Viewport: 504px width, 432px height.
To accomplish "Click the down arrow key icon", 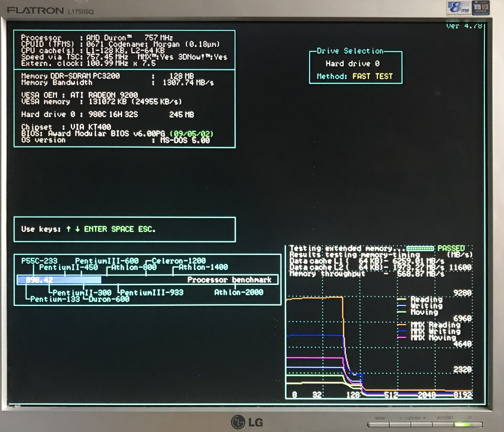I will click(x=77, y=229).
